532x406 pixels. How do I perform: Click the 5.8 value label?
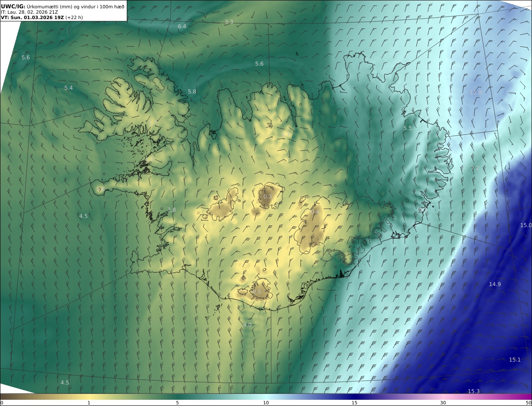[x=192, y=91]
